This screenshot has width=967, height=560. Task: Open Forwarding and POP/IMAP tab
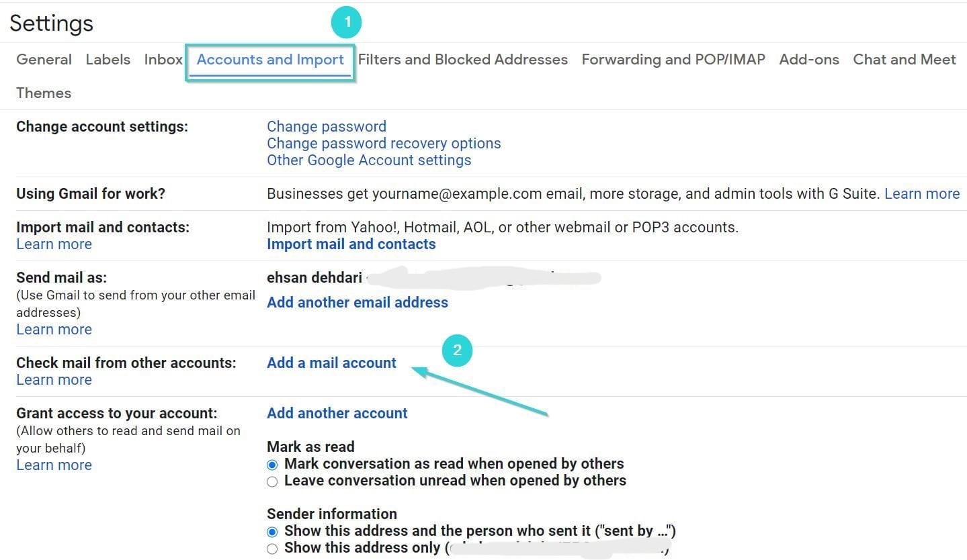pos(673,60)
